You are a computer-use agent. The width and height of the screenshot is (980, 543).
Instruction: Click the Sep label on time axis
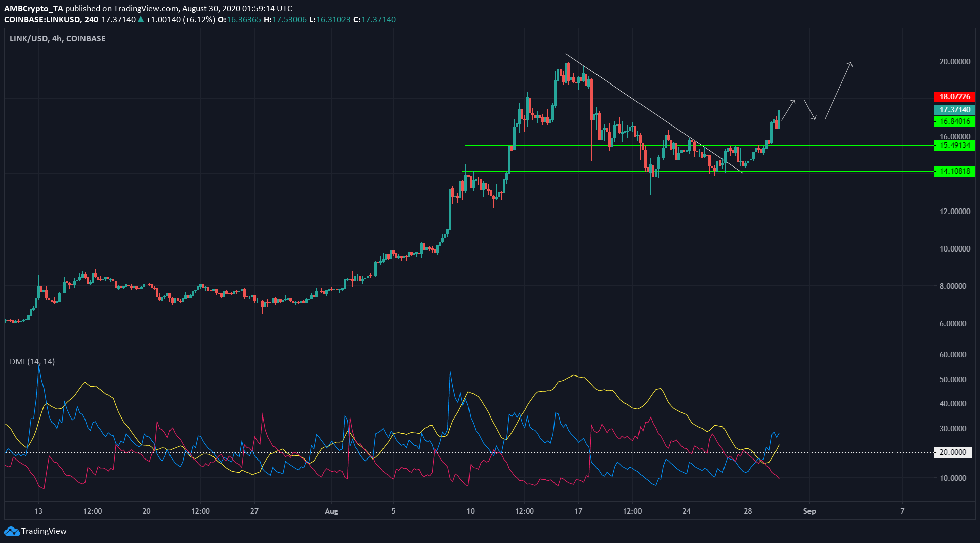click(809, 511)
